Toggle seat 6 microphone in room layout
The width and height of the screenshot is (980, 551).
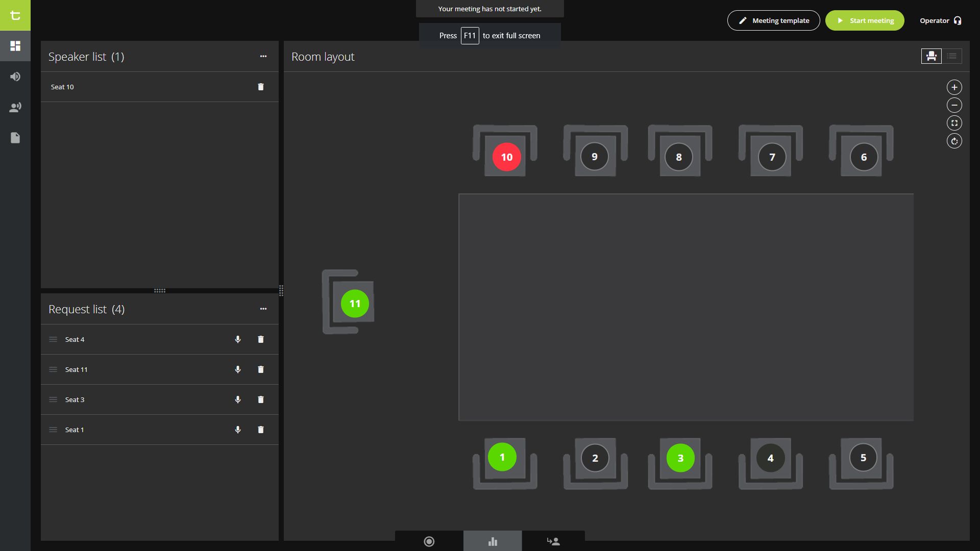pos(864,157)
